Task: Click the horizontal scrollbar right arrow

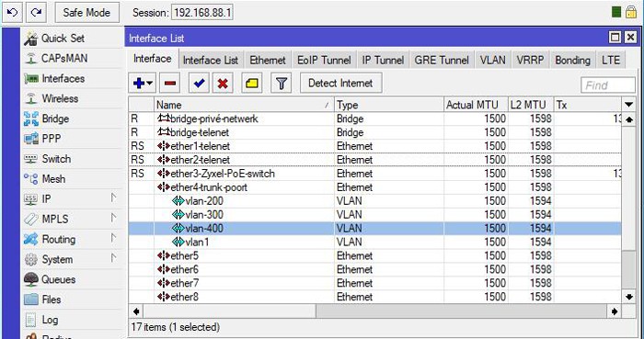Action: (x=615, y=311)
